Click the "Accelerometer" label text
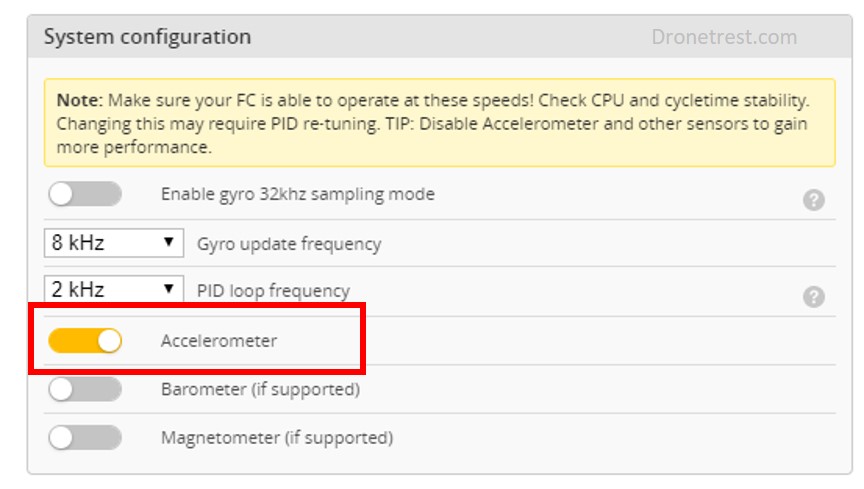The height and width of the screenshot is (489, 864). [219, 341]
